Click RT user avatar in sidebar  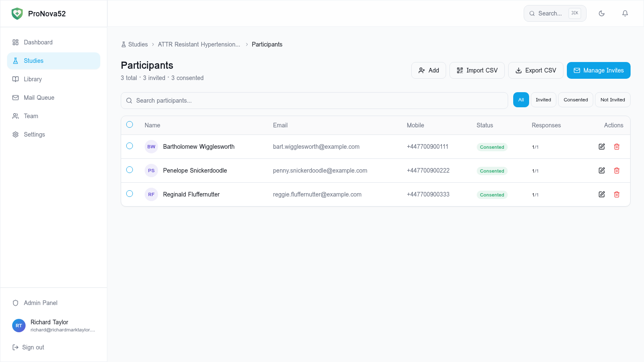click(x=19, y=326)
